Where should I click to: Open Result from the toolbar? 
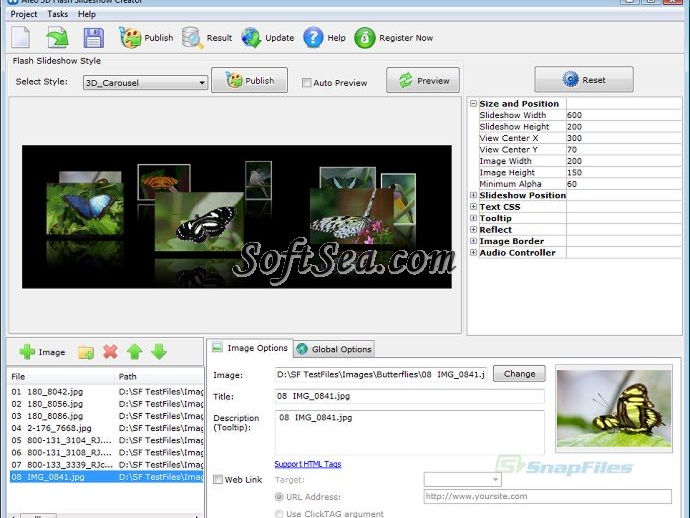point(207,38)
